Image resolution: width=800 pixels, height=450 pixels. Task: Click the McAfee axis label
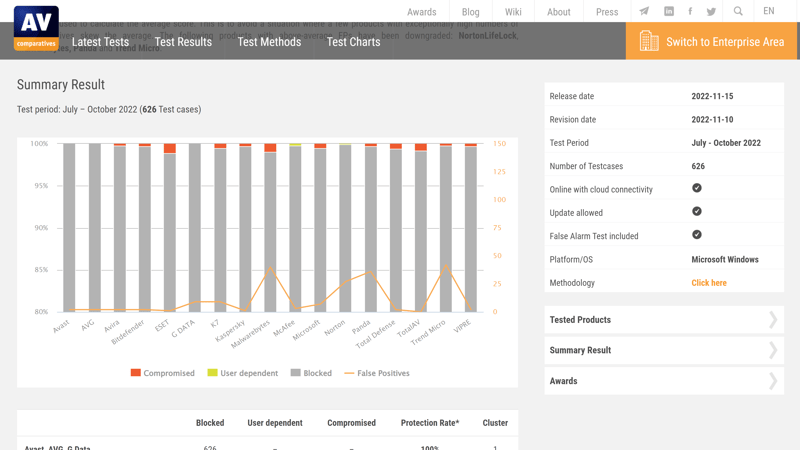click(x=284, y=328)
